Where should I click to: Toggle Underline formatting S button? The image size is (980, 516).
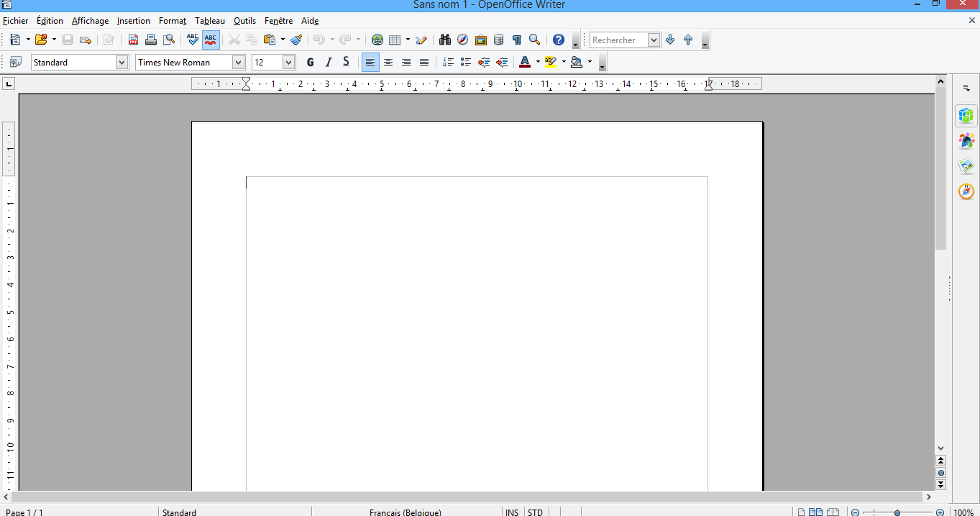(x=347, y=62)
